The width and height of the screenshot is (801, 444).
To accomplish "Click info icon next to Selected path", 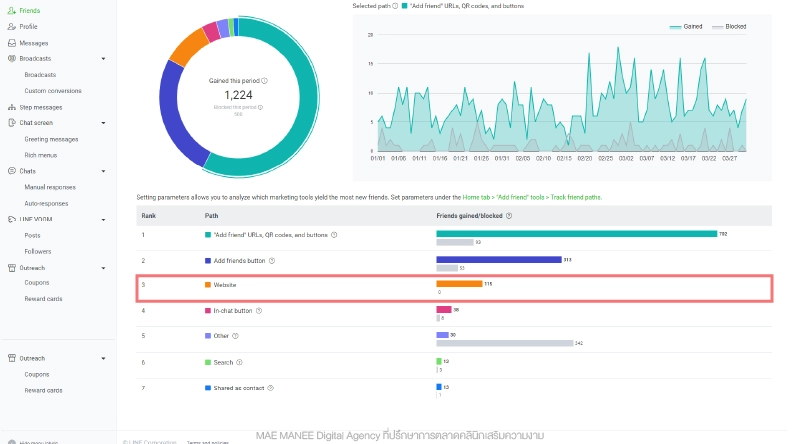I will tap(395, 6).
